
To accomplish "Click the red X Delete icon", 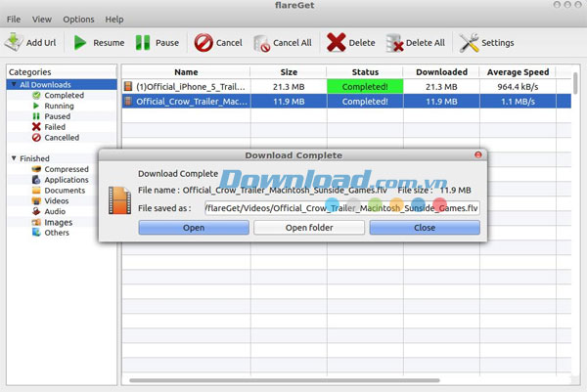I will pyautogui.click(x=336, y=42).
